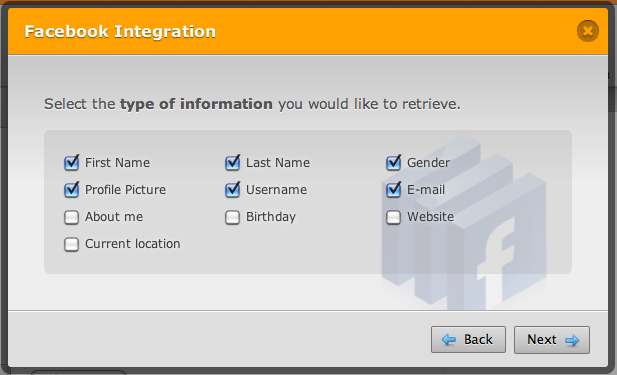
Task: Enable the About me checkbox
Action: click(72, 217)
